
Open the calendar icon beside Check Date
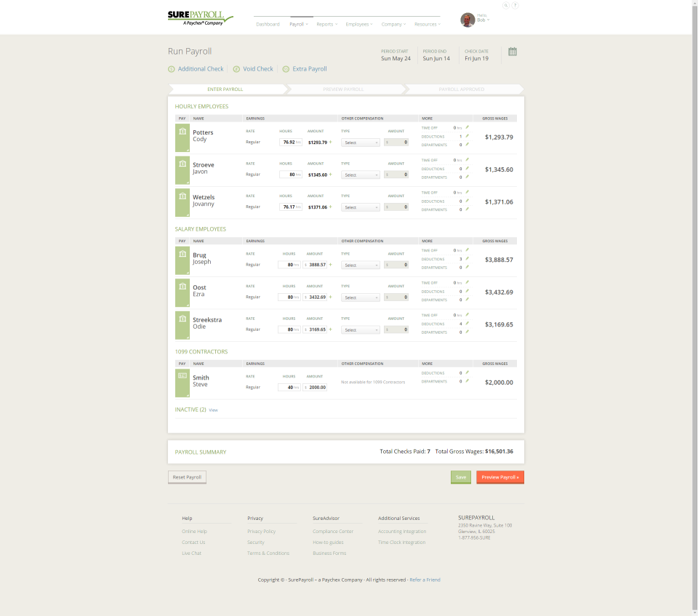pyautogui.click(x=513, y=52)
